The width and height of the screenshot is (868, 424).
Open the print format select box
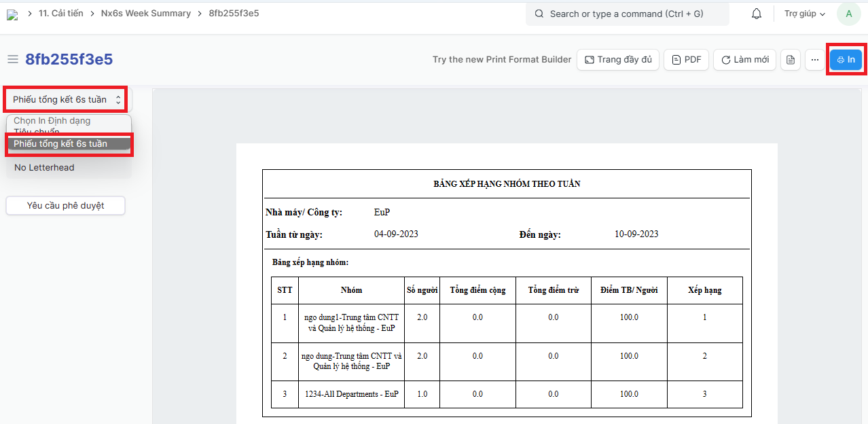pyautogui.click(x=66, y=100)
